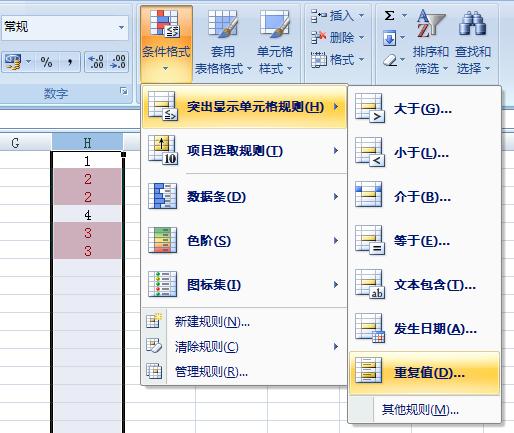Open the Format as Table (套用表格格式) icon
The image size is (514, 433).
pos(223,24)
